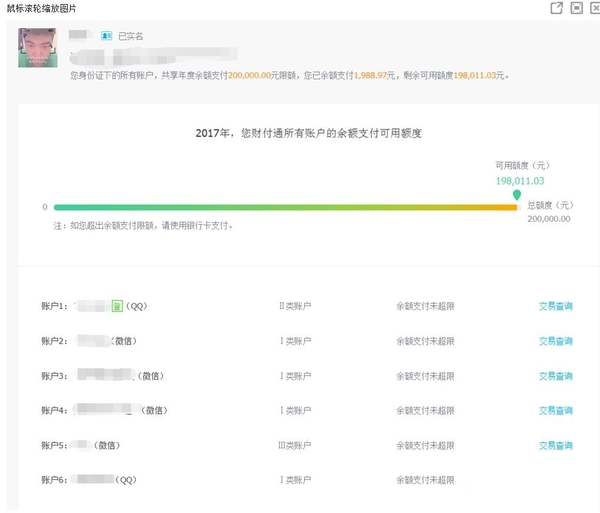
Task: Open 交易查询 for 账户4
Action: click(x=556, y=410)
